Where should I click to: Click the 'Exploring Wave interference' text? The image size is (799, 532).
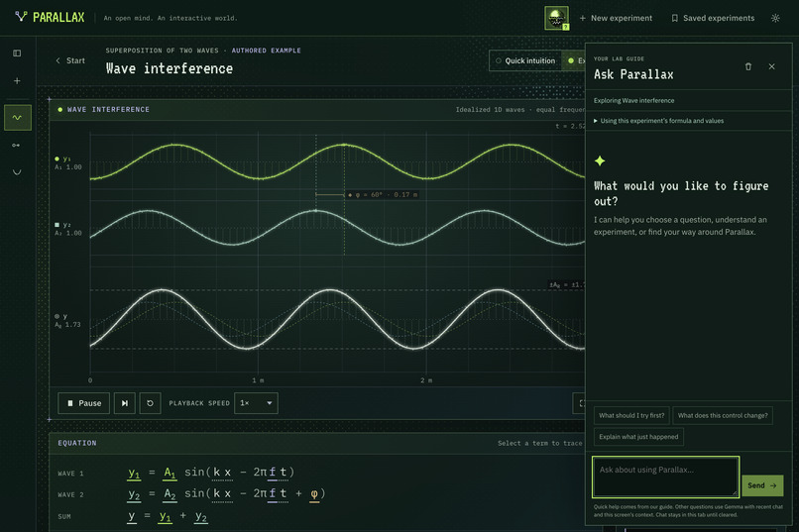pyautogui.click(x=633, y=101)
